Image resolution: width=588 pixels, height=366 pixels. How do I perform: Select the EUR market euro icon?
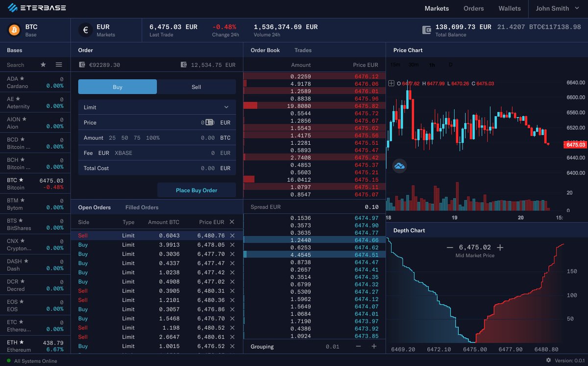click(85, 30)
